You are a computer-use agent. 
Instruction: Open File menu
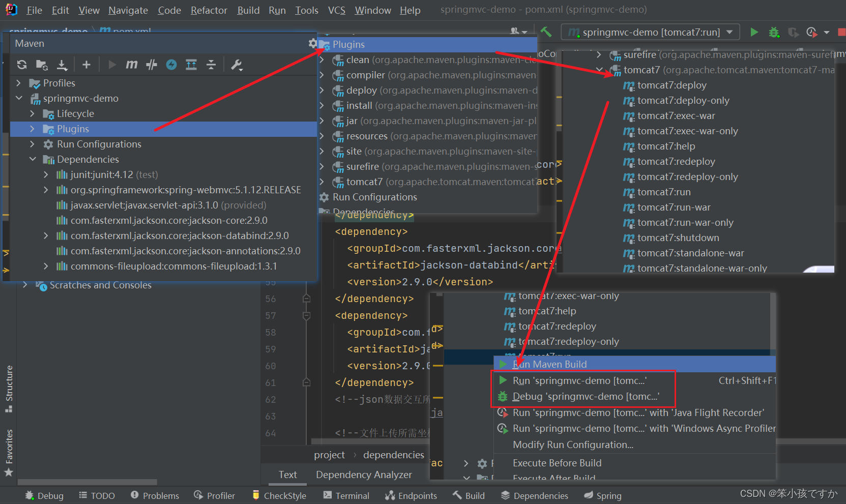35,10
